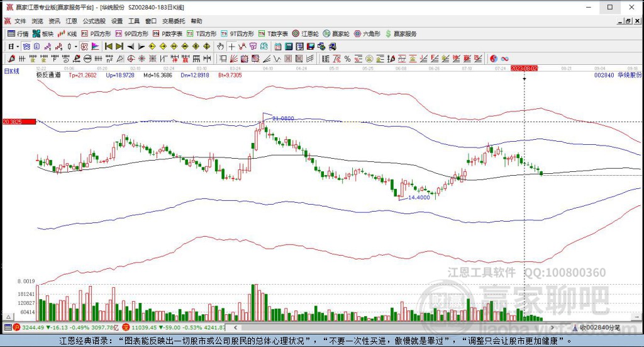Screen dimensions: 644x347
Task: Open the 交易委托 menu
Action: (174, 21)
